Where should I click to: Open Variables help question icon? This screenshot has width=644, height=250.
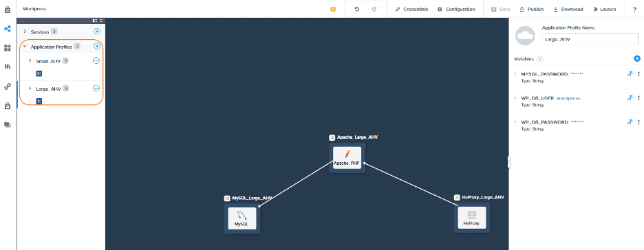(540, 59)
